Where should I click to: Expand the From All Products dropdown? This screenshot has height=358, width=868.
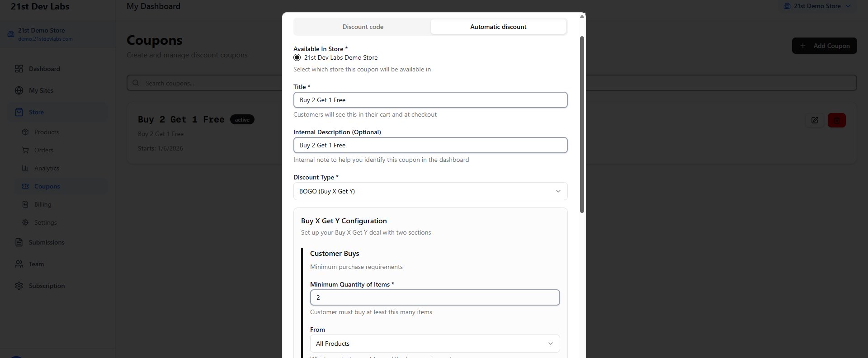click(434, 344)
